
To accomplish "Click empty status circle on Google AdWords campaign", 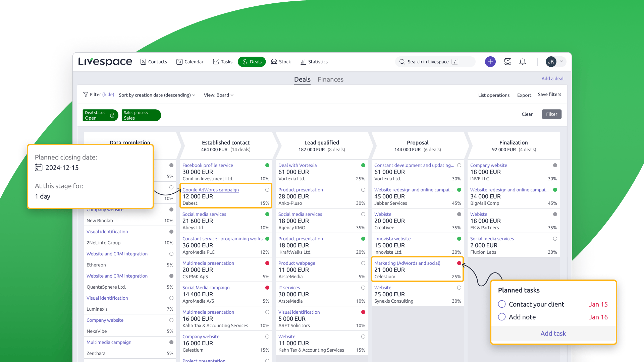I will (x=267, y=190).
